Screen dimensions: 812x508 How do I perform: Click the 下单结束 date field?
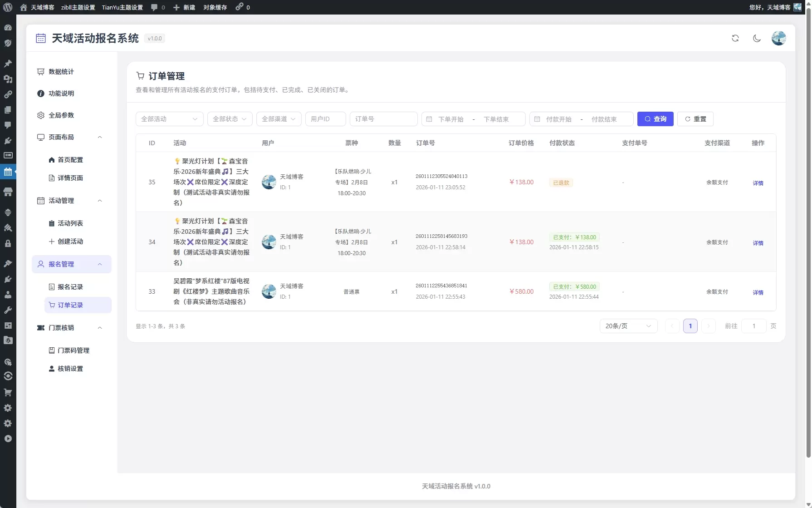click(496, 119)
